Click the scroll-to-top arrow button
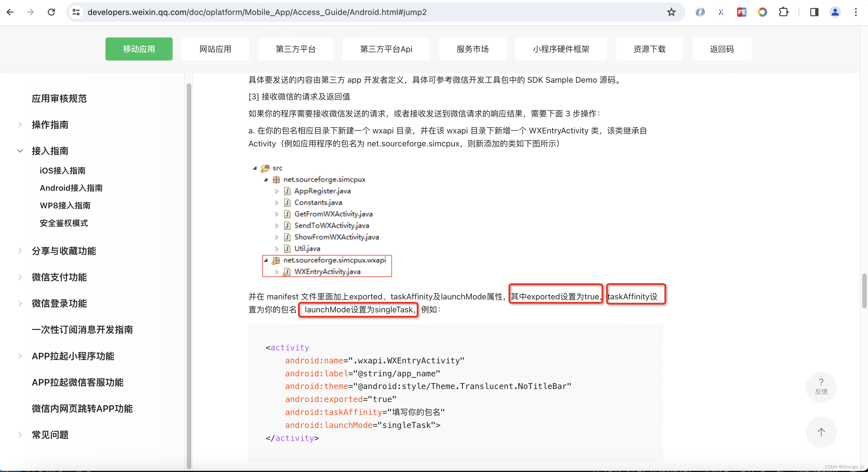 [x=821, y=432]
